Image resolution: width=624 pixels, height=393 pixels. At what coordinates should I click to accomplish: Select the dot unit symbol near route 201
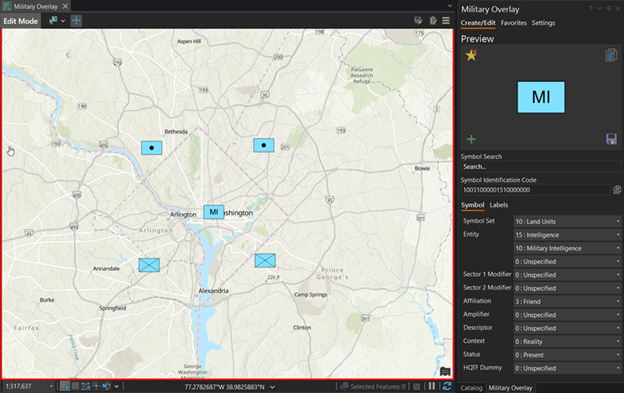pyautogui.click(x=263, y=145)
